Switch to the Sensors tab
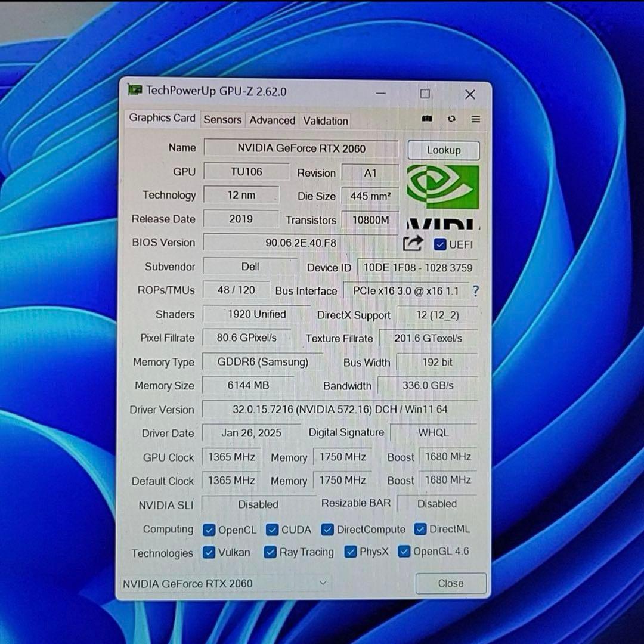 tap(222, 120)
